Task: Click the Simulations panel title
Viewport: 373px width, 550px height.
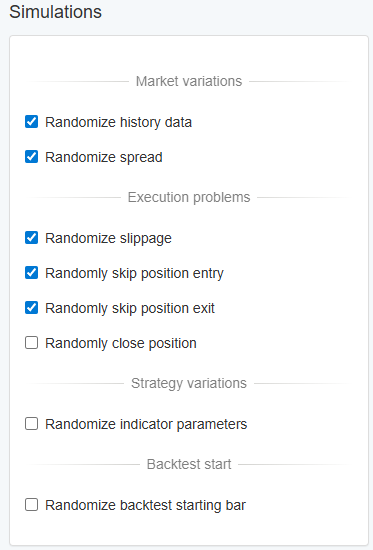Action: pyautogui.click(x=55, y=12)
